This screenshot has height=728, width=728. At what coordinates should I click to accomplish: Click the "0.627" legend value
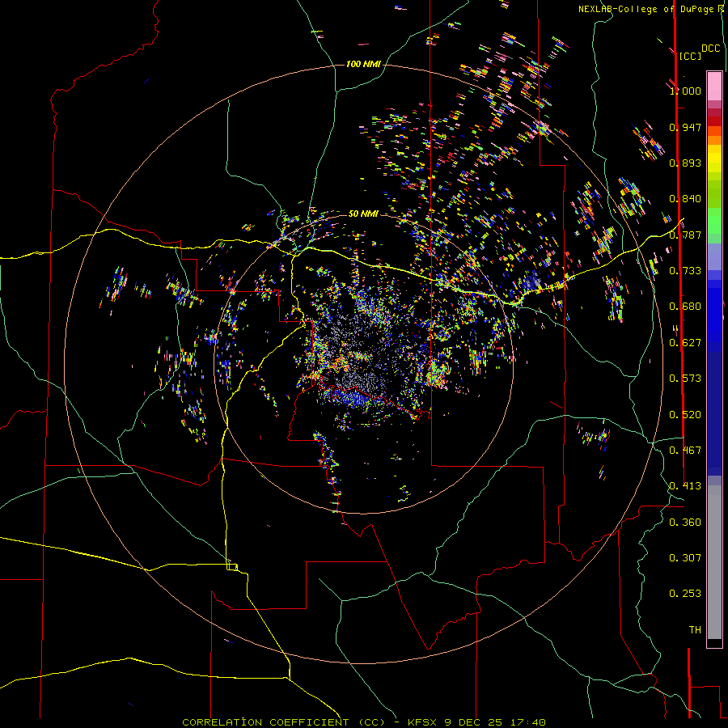[x=685, y=343]
